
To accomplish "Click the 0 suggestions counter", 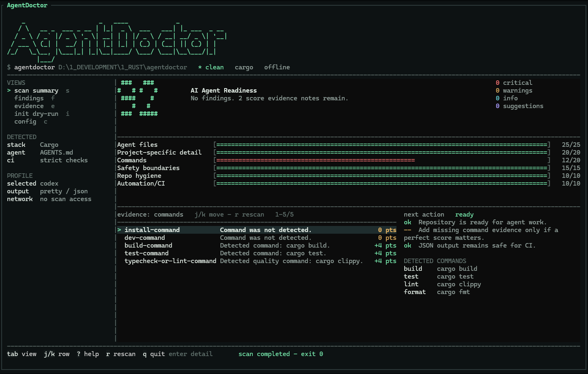I will [519, 106].
